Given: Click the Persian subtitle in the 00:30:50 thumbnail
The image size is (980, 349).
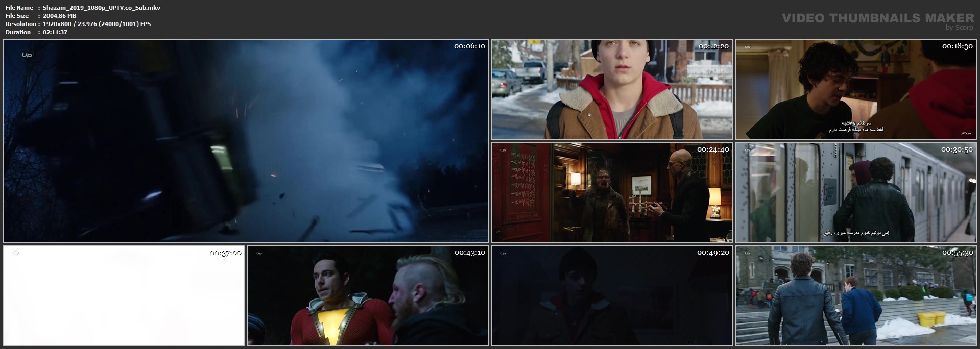Looking at the screenshot, I should pyautogui.click(x=856, y=233).
